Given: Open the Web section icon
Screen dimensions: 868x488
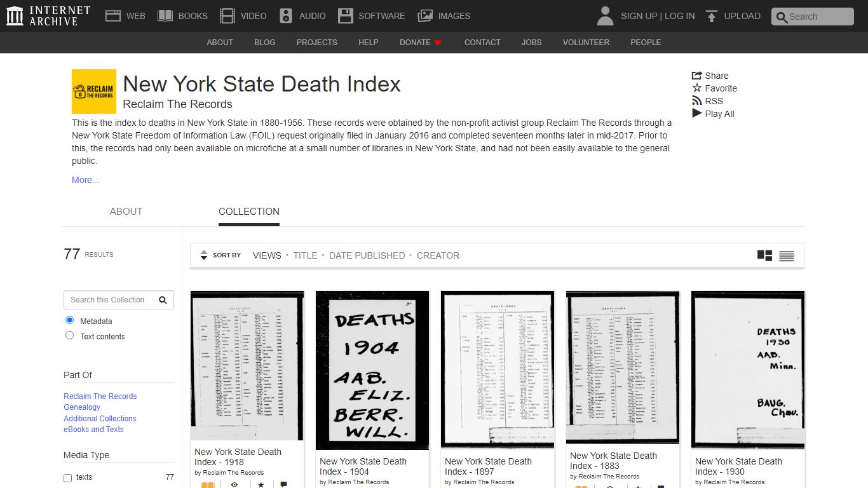Looking at the screenshot, I should point(113,16).
